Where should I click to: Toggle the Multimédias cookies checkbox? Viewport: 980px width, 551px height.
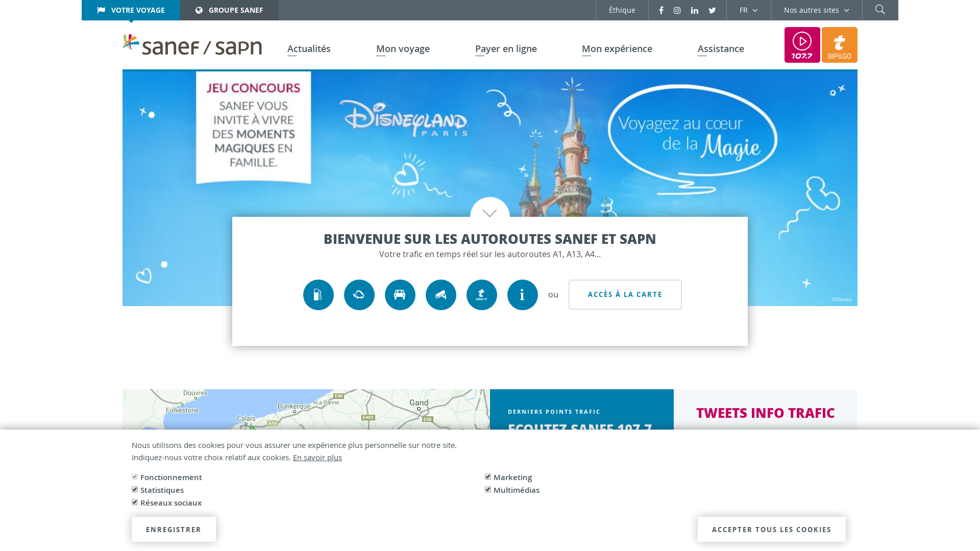[x=488, y=489]
